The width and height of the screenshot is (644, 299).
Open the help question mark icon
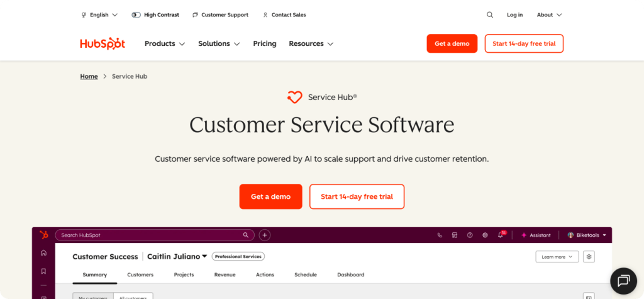(470, 235)
